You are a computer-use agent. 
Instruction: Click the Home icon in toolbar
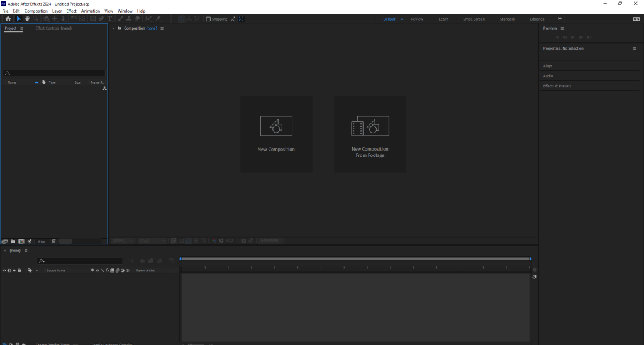point(8,19)
